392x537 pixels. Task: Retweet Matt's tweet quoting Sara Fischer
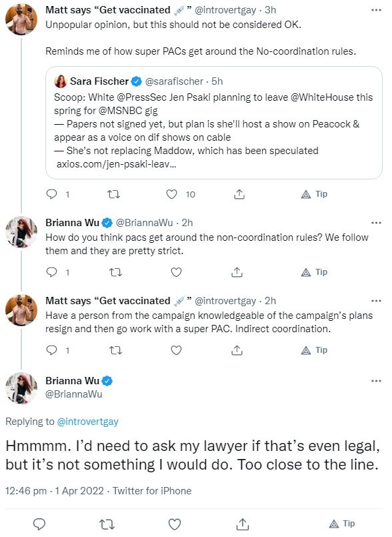click(x=113, y=195)
